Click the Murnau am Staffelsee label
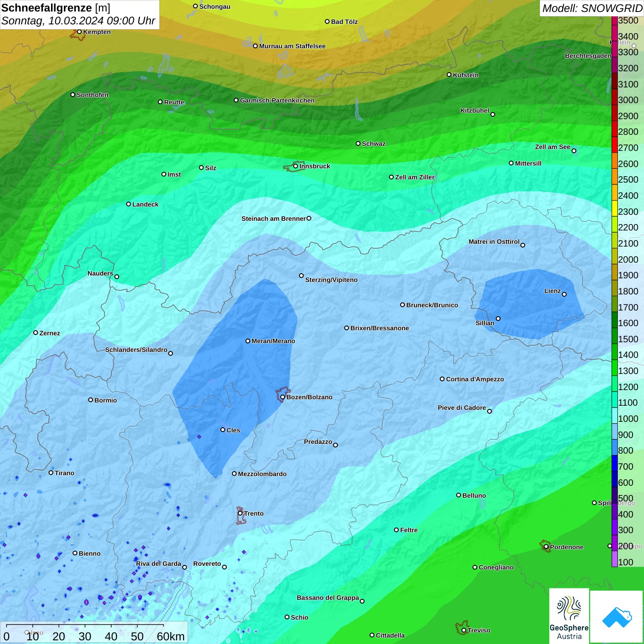This screenshot has height=644, width=644. coord(293,46)
